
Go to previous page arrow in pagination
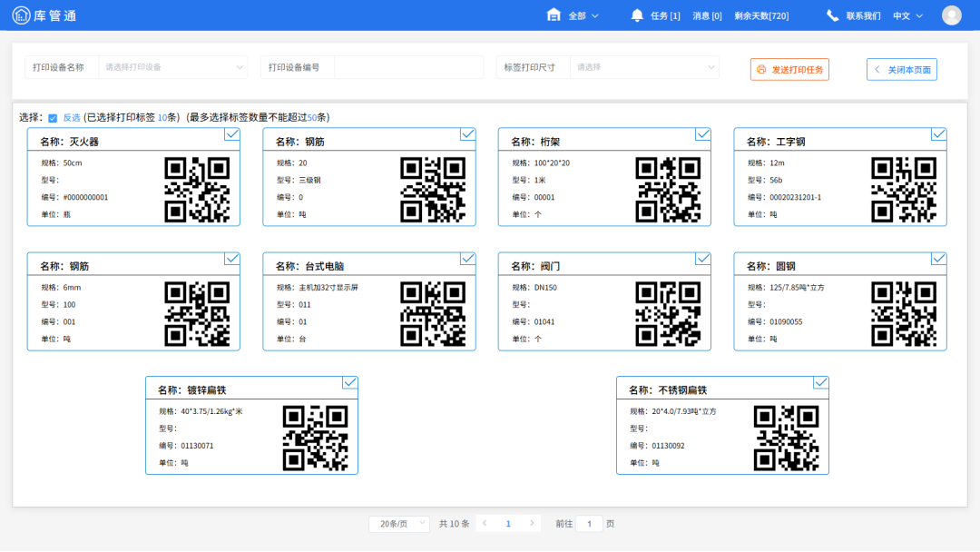485,524
